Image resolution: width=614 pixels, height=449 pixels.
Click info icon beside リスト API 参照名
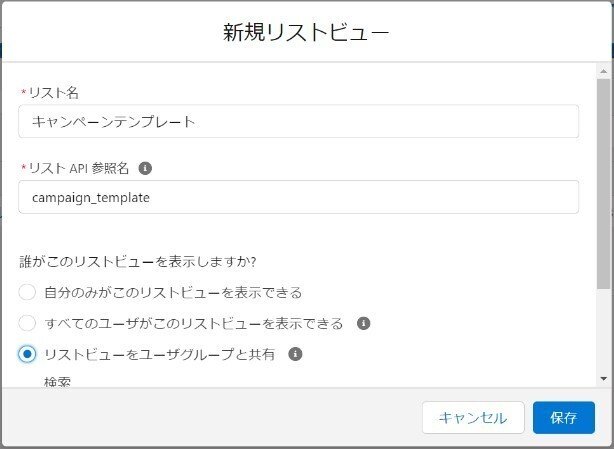145,168
